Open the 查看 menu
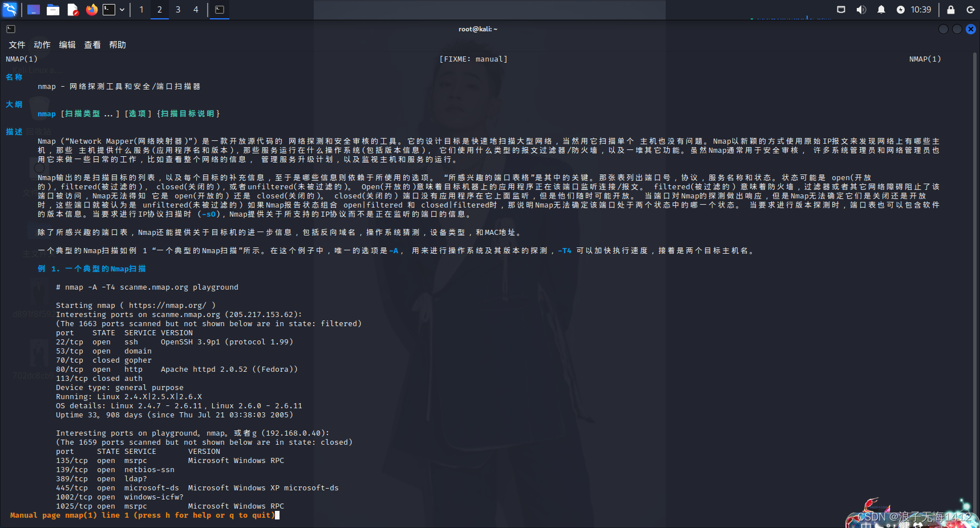 click(92, 44)
